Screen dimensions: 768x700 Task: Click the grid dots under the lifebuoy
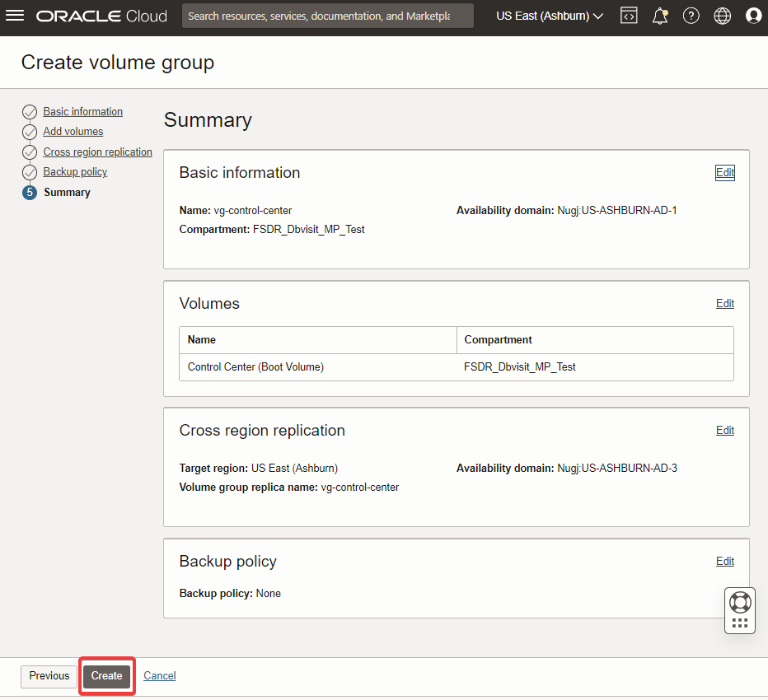pyautogui.click(x=740, y=623)
